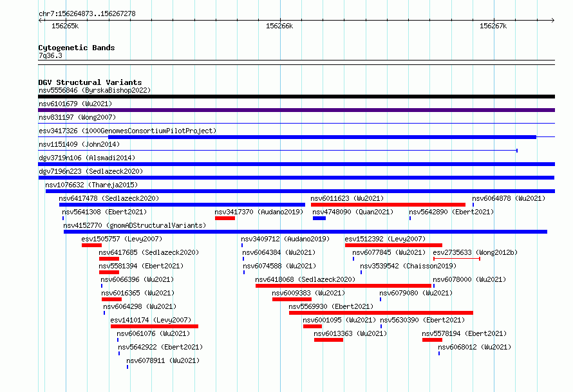Screen dimensions: 573x392
Task: Click nsv5578194 (Ebert2021) label
Action: (x=464, y=333)
